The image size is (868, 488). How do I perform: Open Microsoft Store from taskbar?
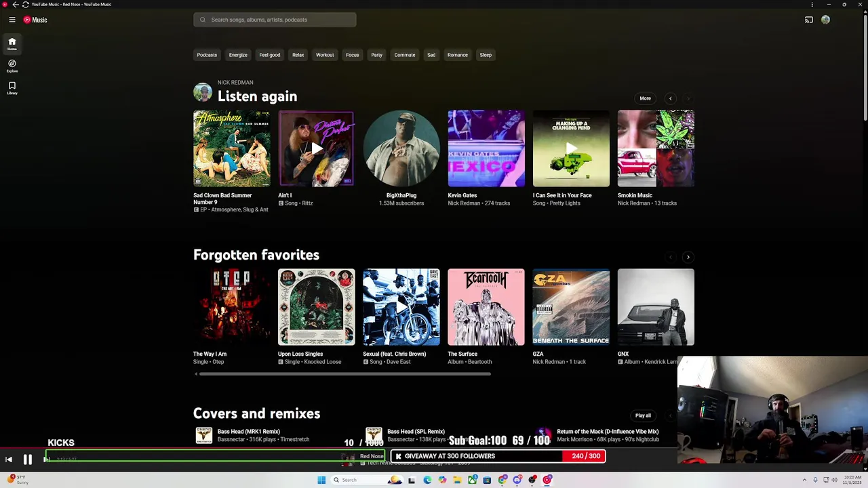[x=487, y=480]
